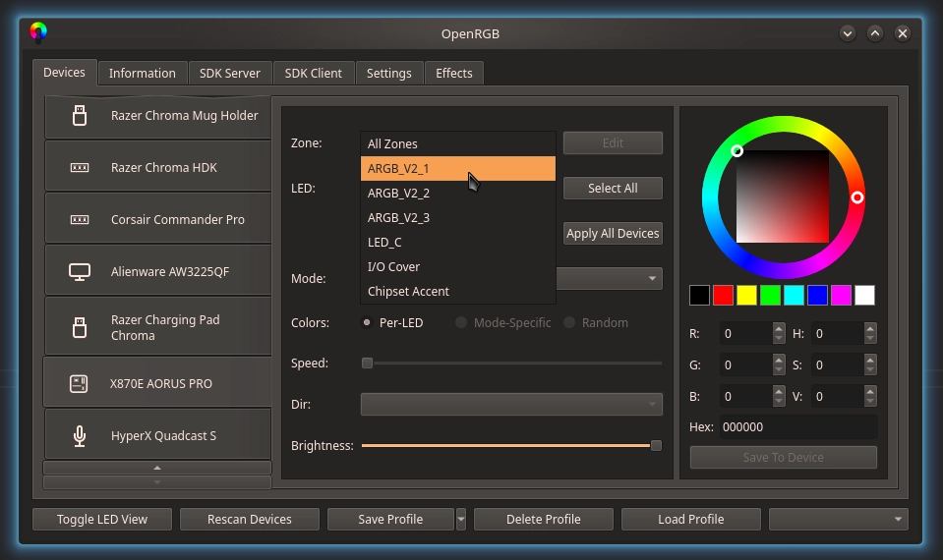943x560 pixels.
Task: Pick the green color swatch
Action: point(770,295)
